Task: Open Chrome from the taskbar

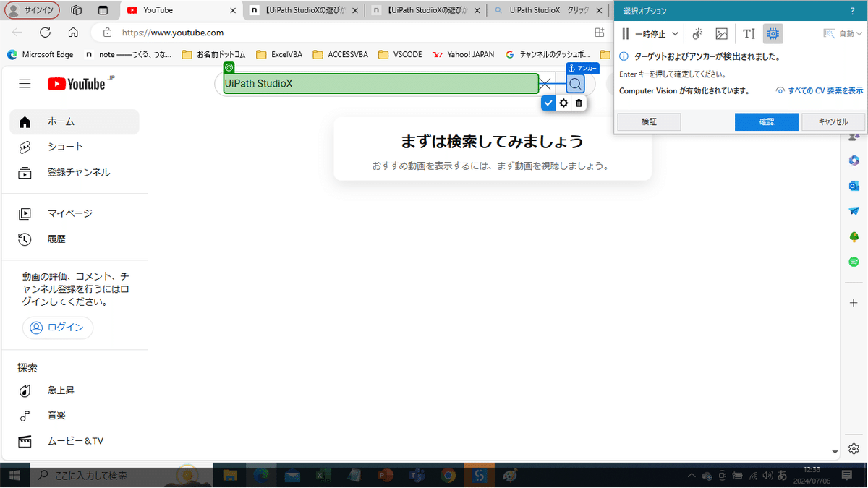Action: [x=448, y=475]
